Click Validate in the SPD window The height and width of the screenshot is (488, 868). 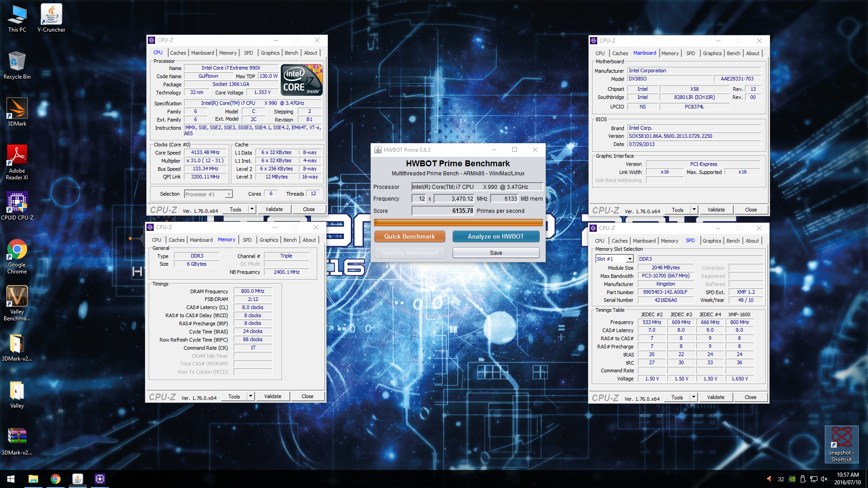(716, 397)
